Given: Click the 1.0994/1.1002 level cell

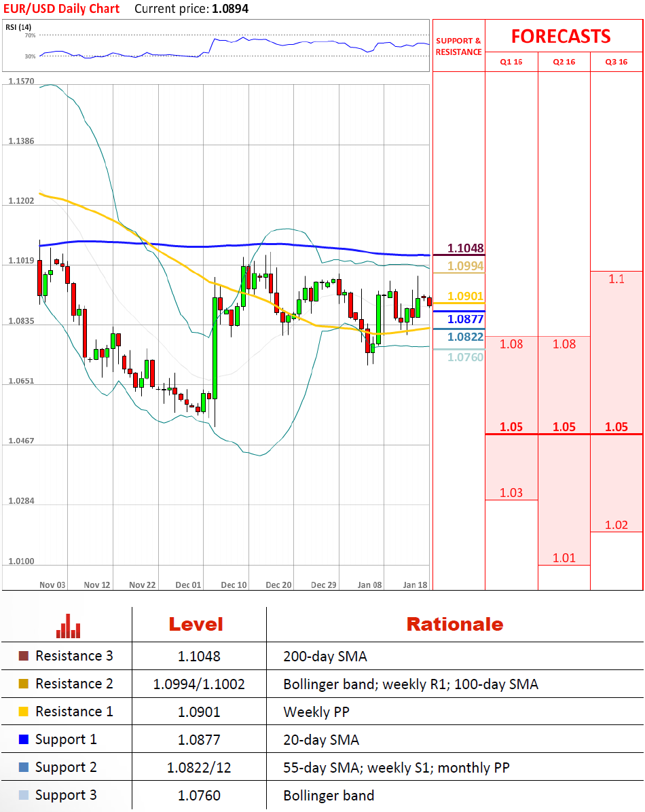Looking at the screenshot, I should tap(199, 684).
